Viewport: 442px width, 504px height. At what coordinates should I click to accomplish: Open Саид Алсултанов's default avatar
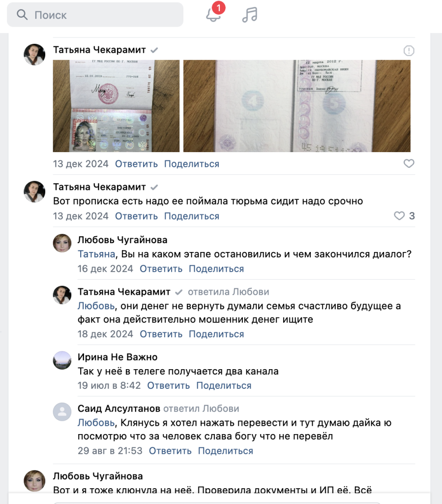[x=62, y=411]
